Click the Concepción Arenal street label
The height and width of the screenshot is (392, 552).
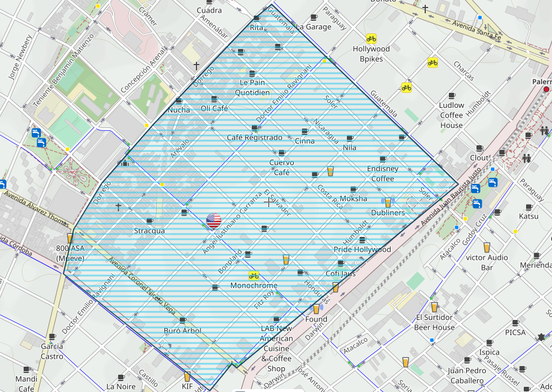pyautogui.click(x=143, y=70)
